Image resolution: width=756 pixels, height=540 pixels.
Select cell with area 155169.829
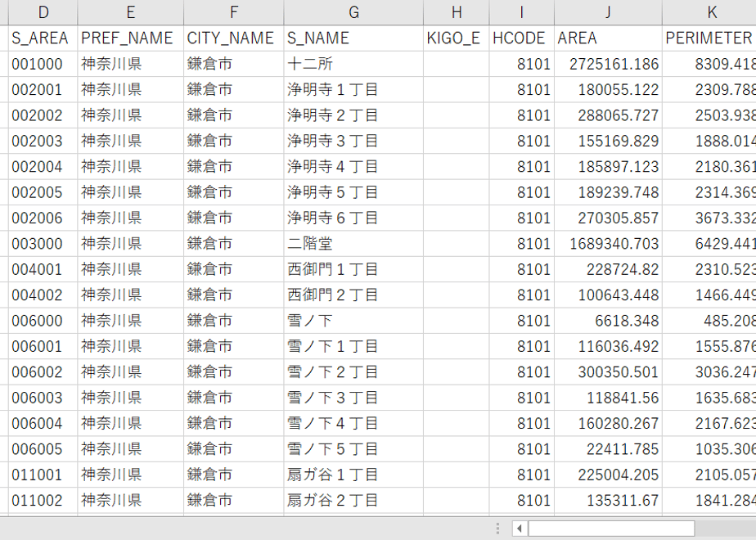pos(609,141)
